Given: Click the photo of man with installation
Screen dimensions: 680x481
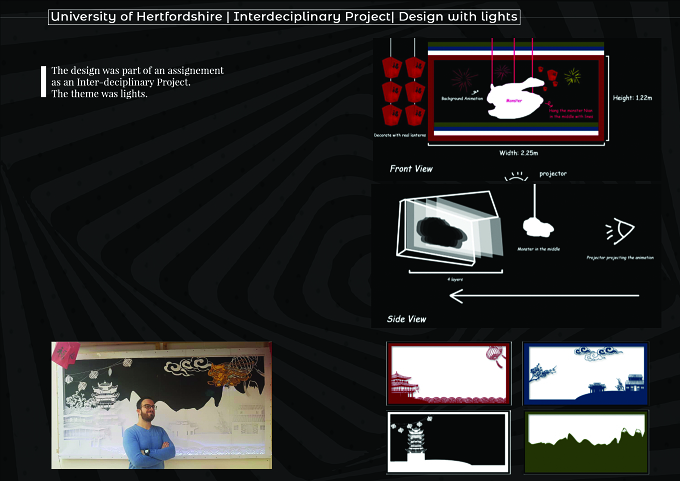Looking at the screenshot, I should pos(161,405).
